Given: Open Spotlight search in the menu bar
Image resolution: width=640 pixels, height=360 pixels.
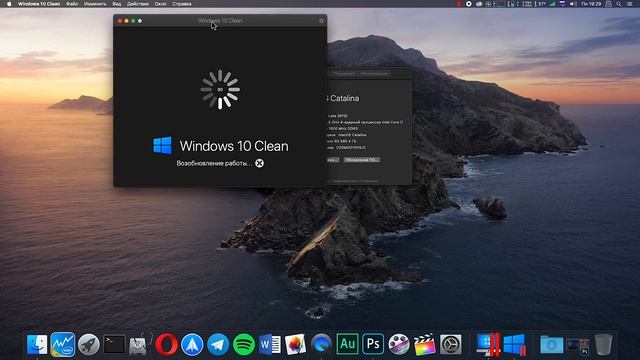Looking at the screenshot, I should click(x=619, y=4).
